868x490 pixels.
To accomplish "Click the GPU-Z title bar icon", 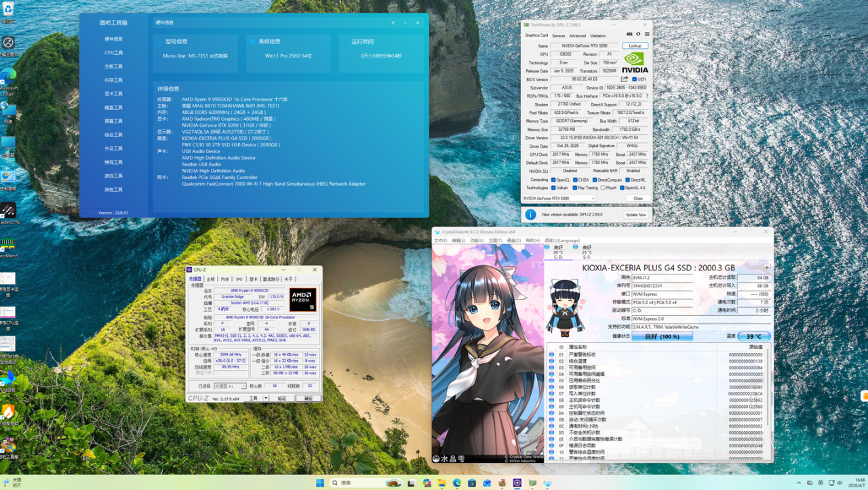I will 526,24.
